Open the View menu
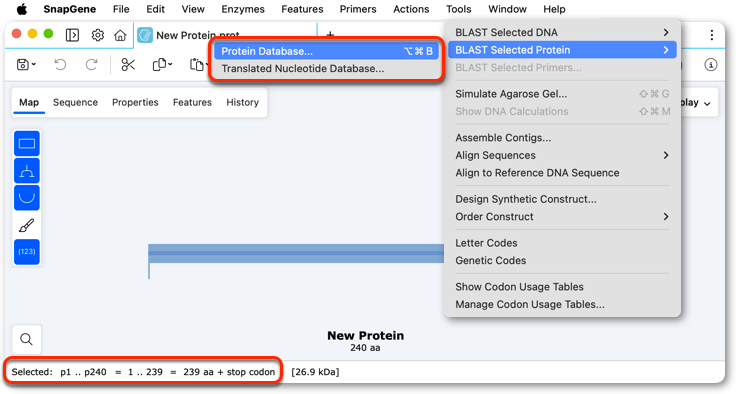Image resolution: width=736 pixels, height=394 pixels. (x=193, y=9)
